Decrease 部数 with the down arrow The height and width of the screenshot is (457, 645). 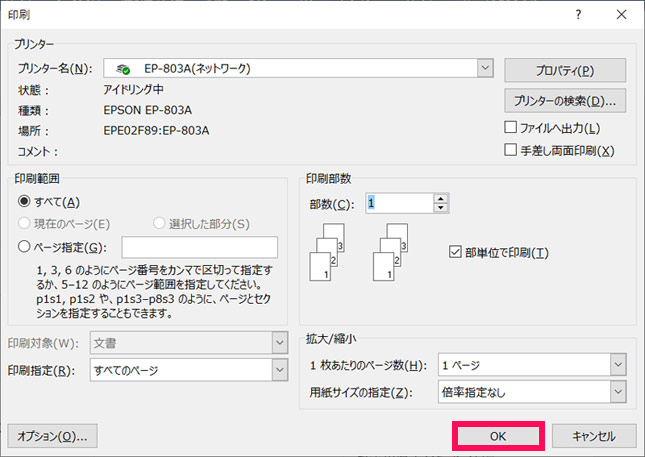(x=439, y=208)
